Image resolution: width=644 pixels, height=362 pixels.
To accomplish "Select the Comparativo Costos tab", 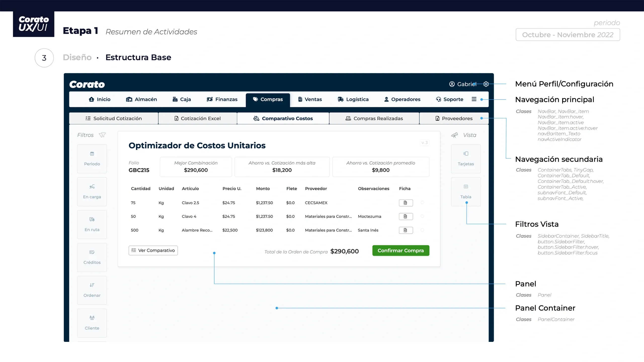I will (x=283, y=118).
